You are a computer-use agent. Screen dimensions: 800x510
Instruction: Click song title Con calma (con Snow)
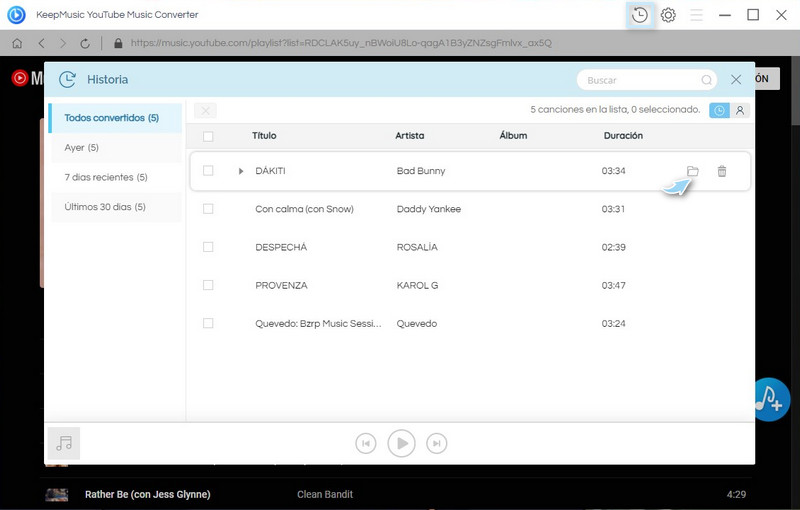tap(304, 209)
